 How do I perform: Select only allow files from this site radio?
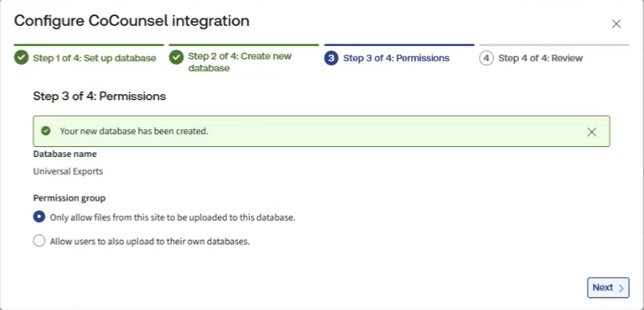pyautogui.click(x=40, y=217)
